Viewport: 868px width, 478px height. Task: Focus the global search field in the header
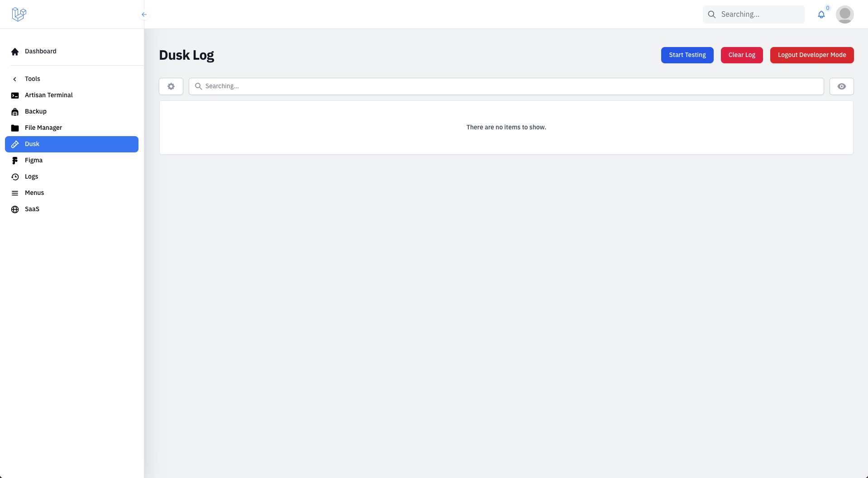(754, 14)
